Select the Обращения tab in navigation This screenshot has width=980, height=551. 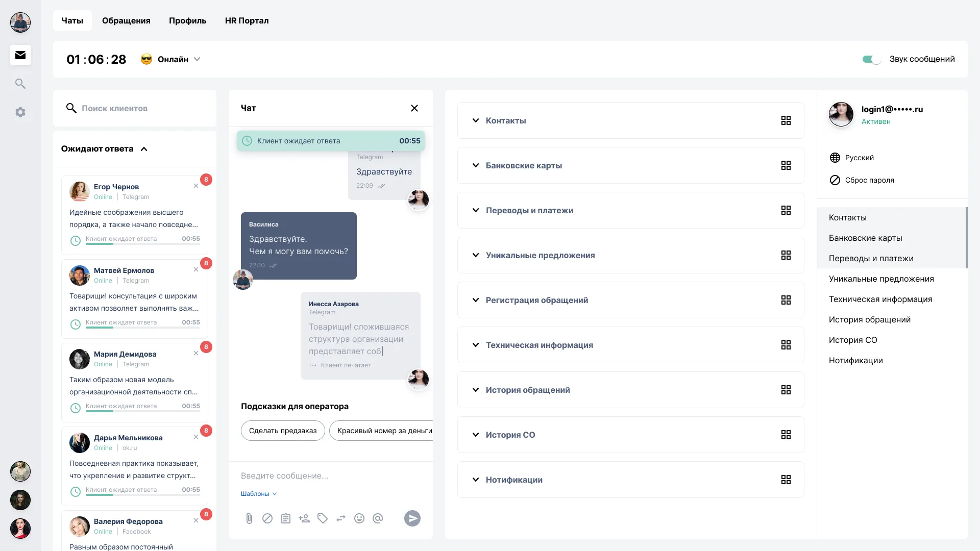126,20
